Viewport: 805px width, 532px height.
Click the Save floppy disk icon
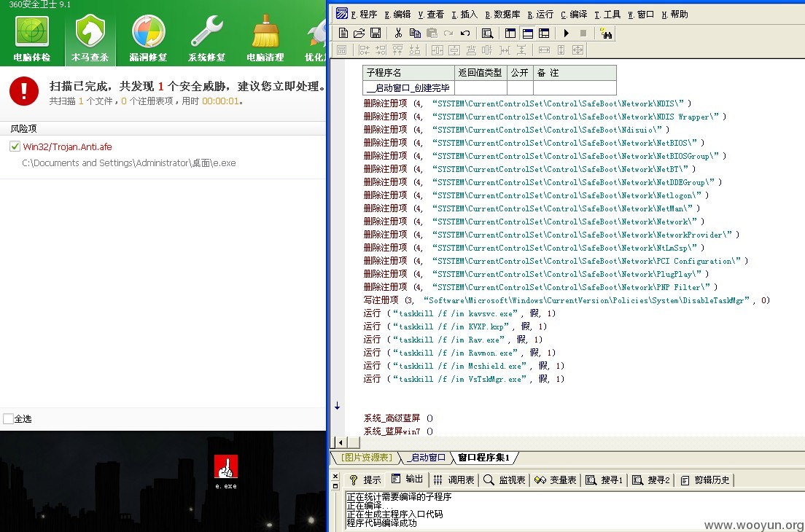[376, 34]
